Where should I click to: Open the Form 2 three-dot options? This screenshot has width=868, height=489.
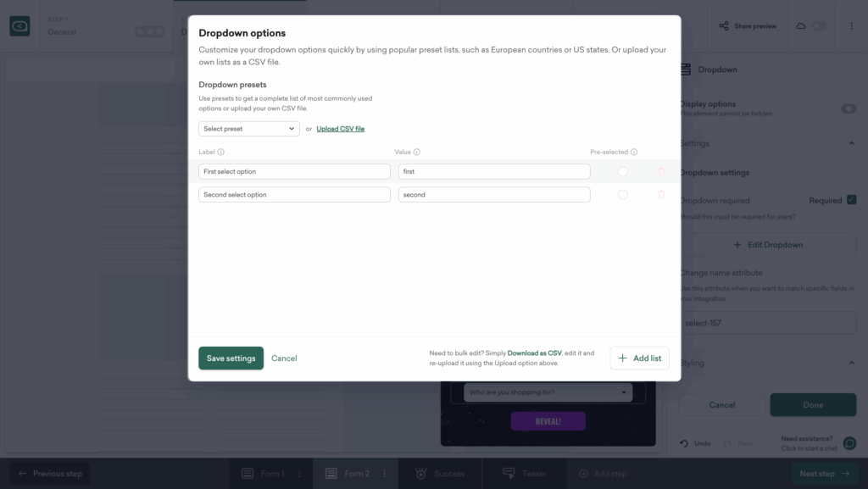384,474
